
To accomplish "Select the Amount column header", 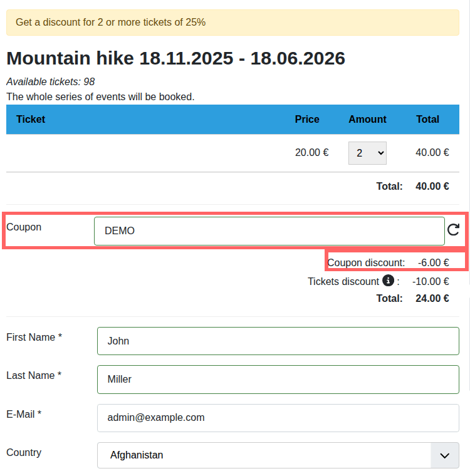I will [367, 119].
